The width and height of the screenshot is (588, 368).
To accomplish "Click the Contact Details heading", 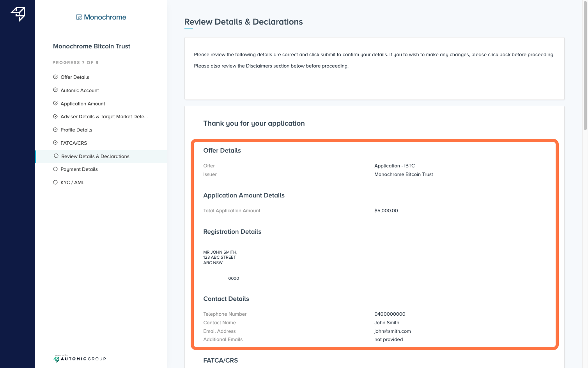I will click(226, 299).
